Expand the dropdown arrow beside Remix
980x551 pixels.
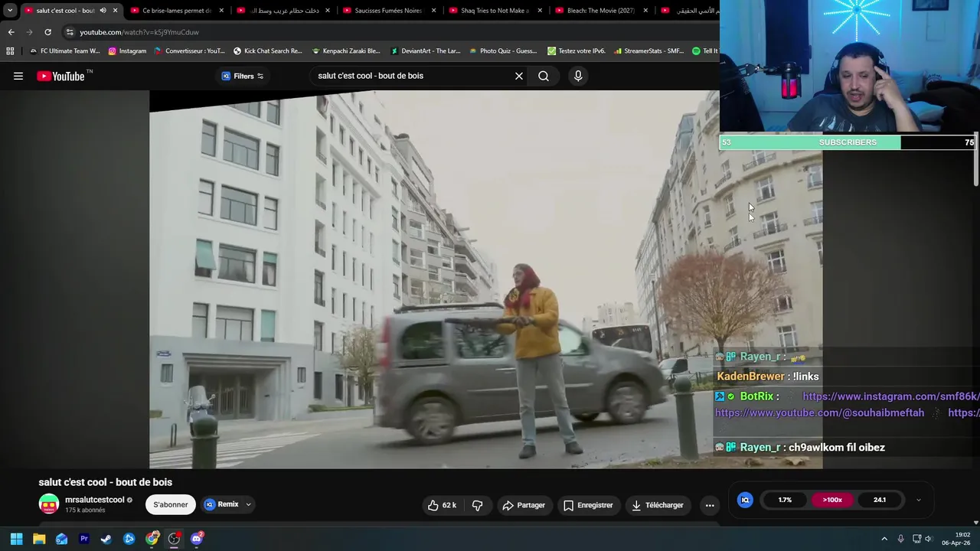(248, 505)
